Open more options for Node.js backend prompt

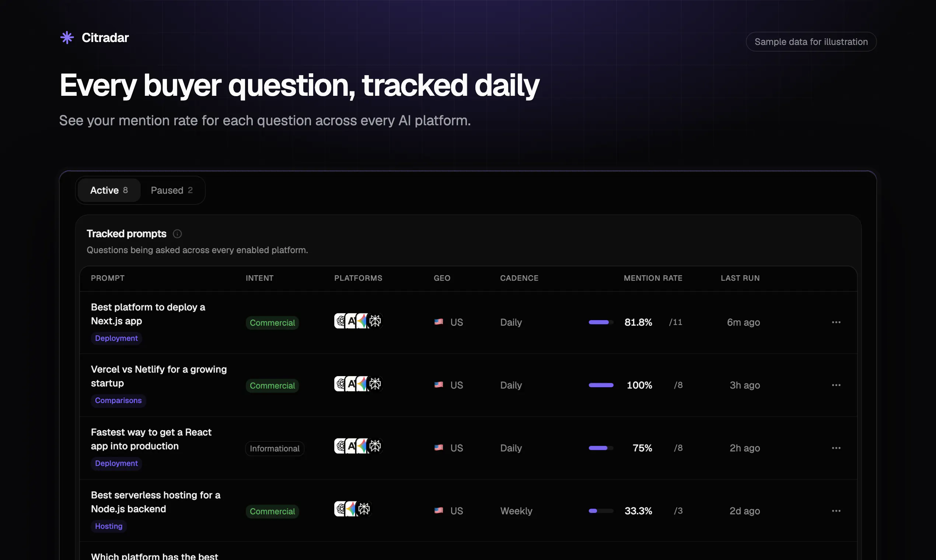coord(836,511)
